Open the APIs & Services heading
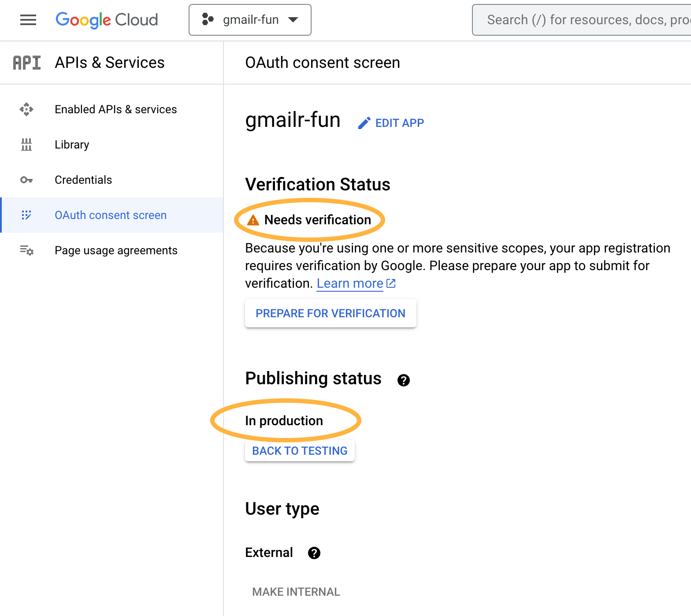This screenshot has height=616, width=691. (x=110, y=63)
